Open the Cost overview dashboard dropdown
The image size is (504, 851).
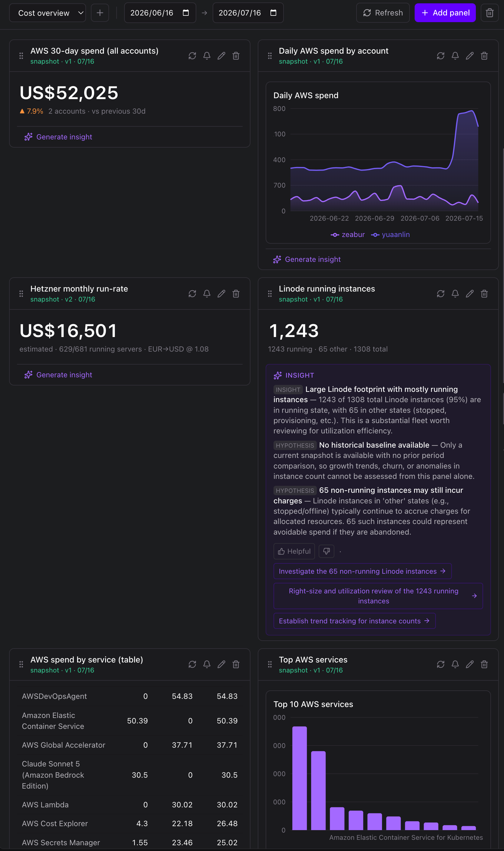(x=48, y=13)
